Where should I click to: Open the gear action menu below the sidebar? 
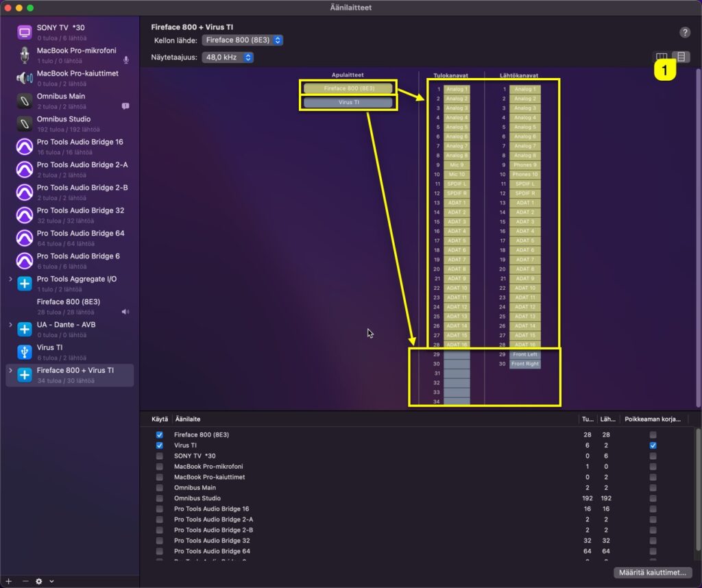(x=40, y=581)
